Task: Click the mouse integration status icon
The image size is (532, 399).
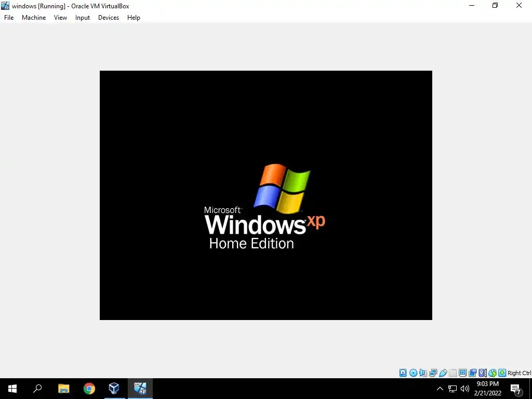Action: click(493, 373)
